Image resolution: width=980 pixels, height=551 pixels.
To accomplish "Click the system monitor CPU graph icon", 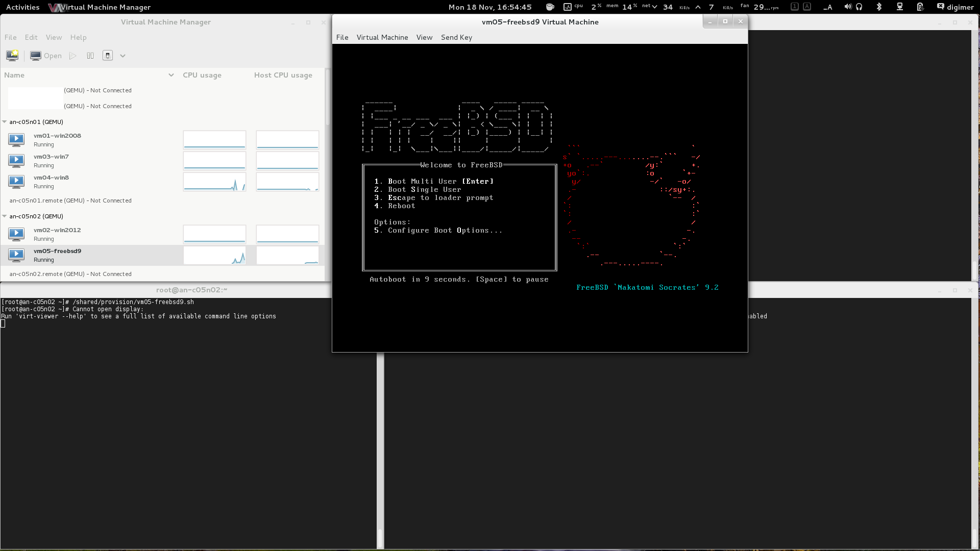I will click(567, 7).
